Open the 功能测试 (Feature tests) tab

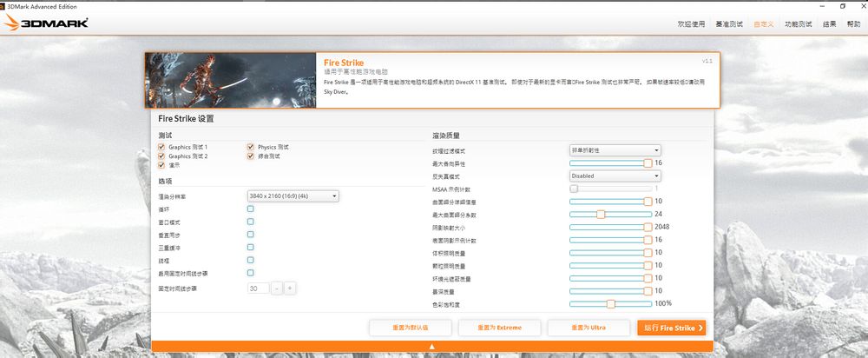pos(799,24)
